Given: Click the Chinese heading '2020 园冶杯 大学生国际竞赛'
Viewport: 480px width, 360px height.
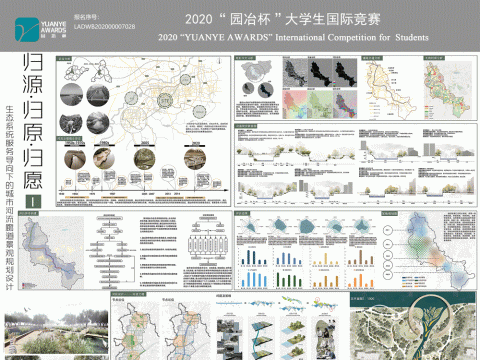Looking at the screenshot, I should click(283, 19).
